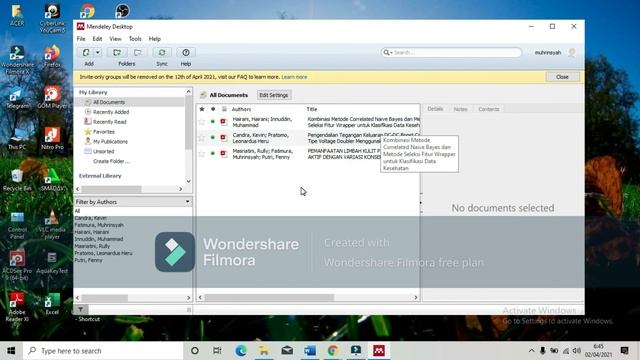Select Favorites in library sidebar
Screen dimensions: 640x360
(104, 131)
